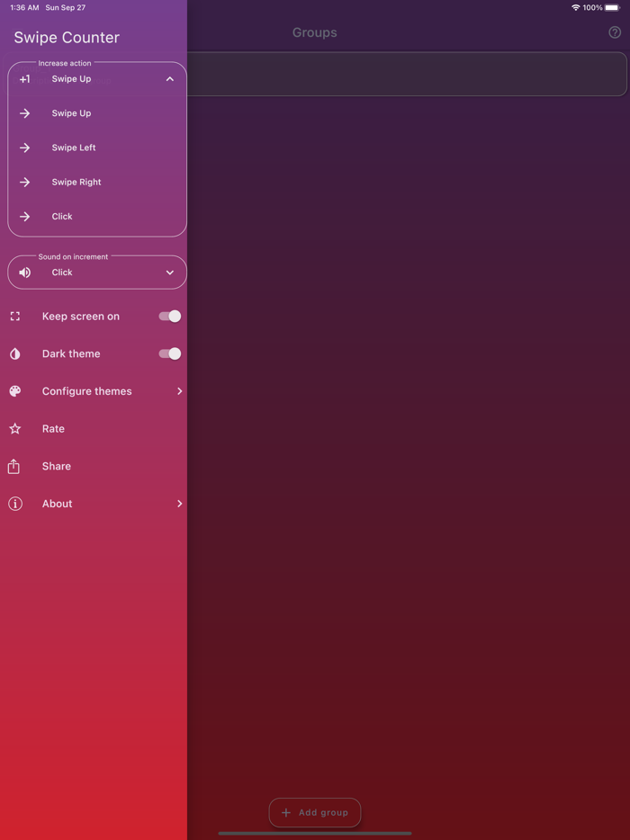The width and height of the screenshot is (630, 840).
Task: Toggle Keep screen on switch
Action: click(x=170, y=316)
